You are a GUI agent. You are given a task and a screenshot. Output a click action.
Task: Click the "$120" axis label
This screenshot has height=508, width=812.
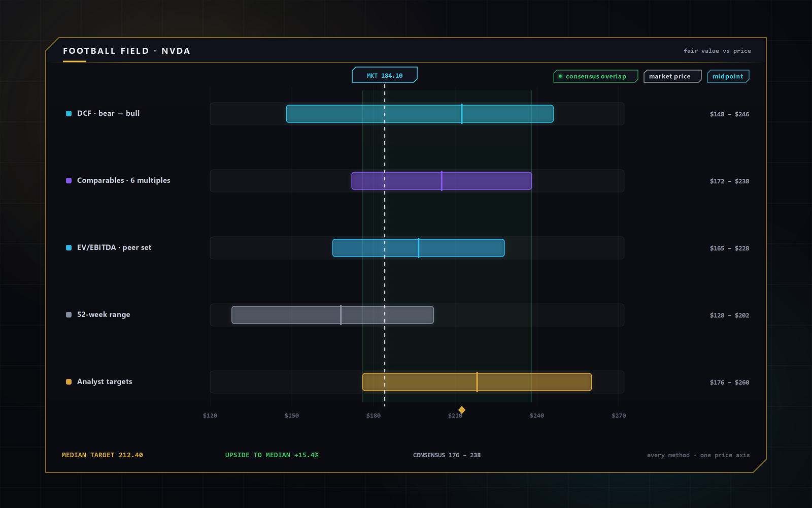click(210, 416)
